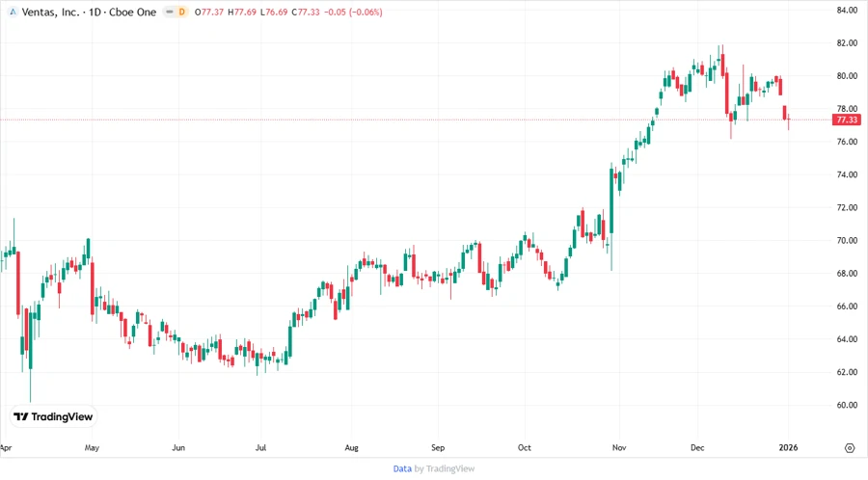Click the 74.00 price axis label
The height and width of the screenshot is (480, 868).
click(847, 174)
